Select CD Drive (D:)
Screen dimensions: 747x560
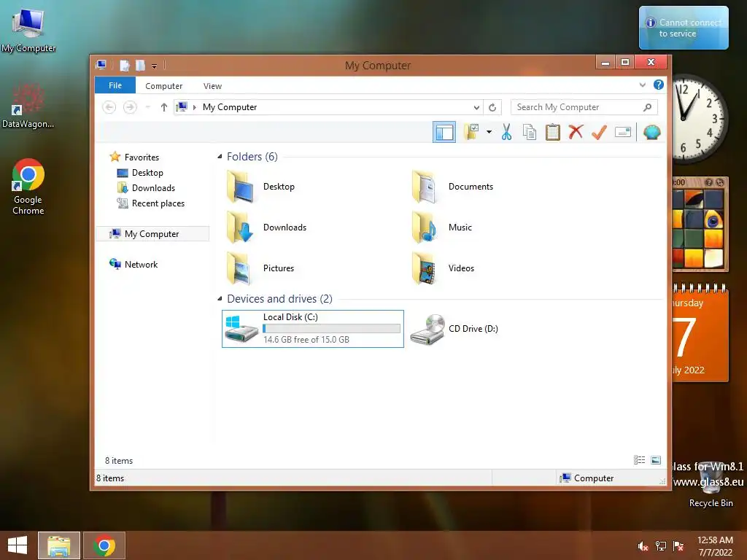[x=454, y=329]
